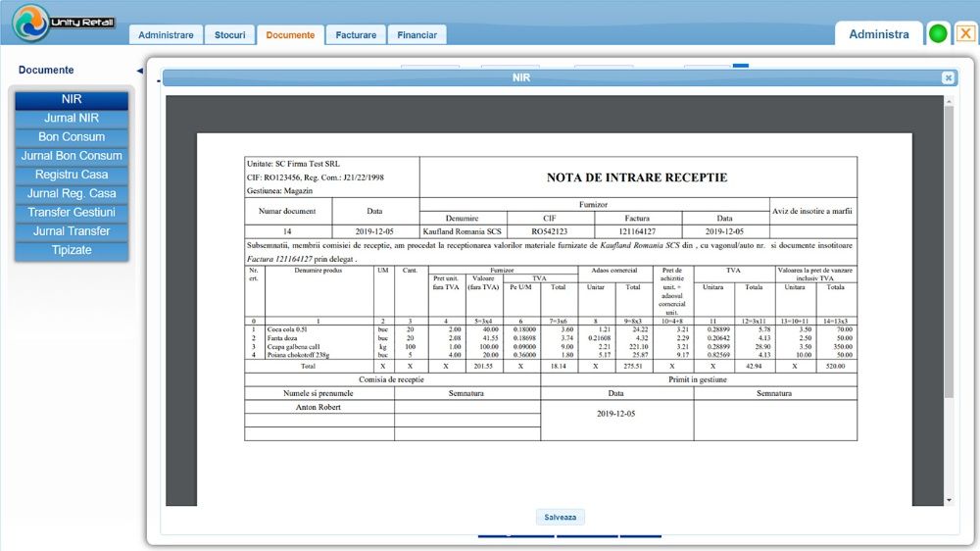The height and width of the screenshot is (551, 980).
Task: Click scrollbar down arrow in NIR preview
Action: click(x=948, y=500)
